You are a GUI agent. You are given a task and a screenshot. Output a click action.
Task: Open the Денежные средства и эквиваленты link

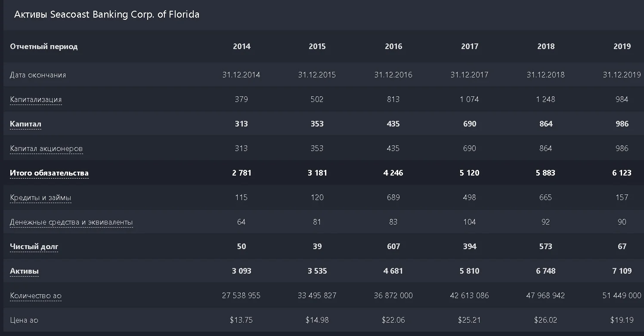point(71,222)
